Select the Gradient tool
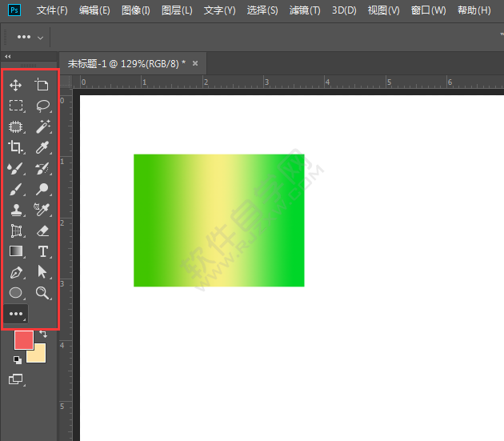504x441 pixels. click(x=15, y=251)
